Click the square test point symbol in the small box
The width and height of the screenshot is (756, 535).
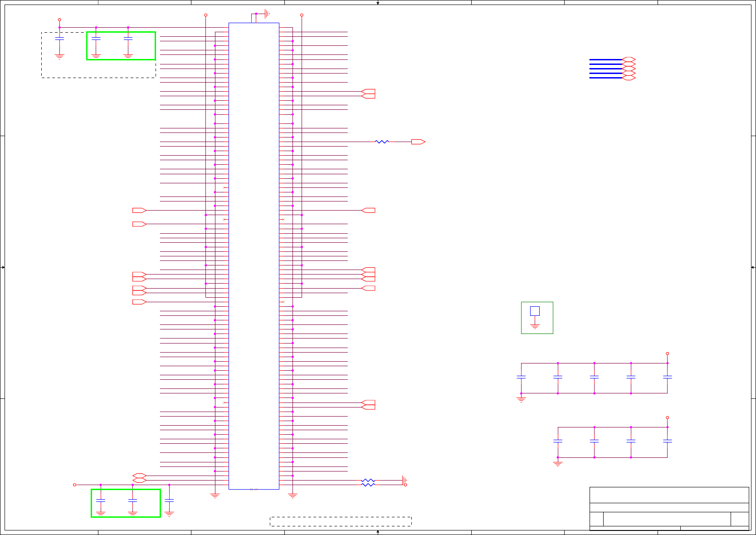click(535, 311)
